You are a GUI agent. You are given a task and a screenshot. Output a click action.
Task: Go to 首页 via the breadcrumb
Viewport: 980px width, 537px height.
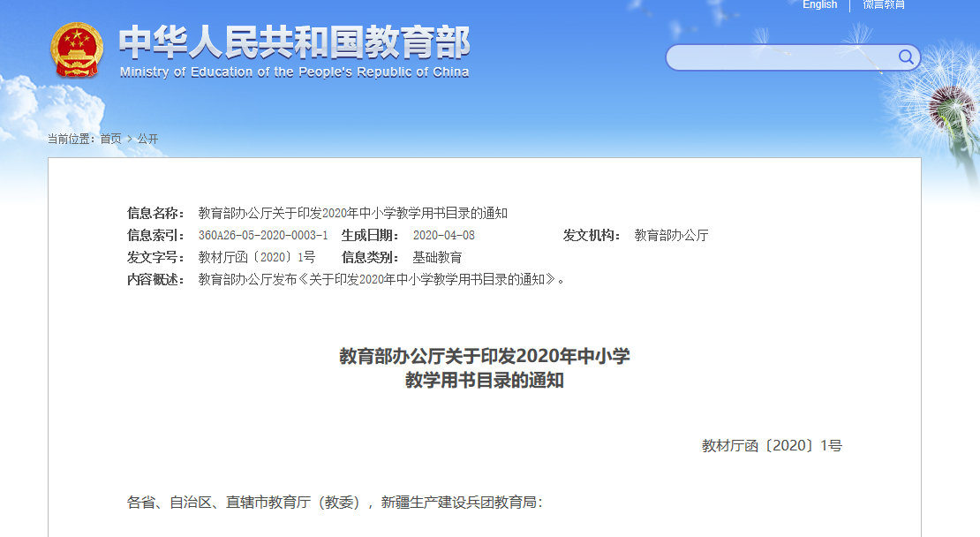[x=110, y=139]
